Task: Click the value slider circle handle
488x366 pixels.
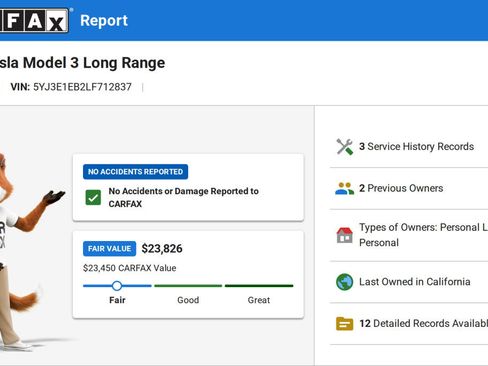Action: tap(117, 286)
